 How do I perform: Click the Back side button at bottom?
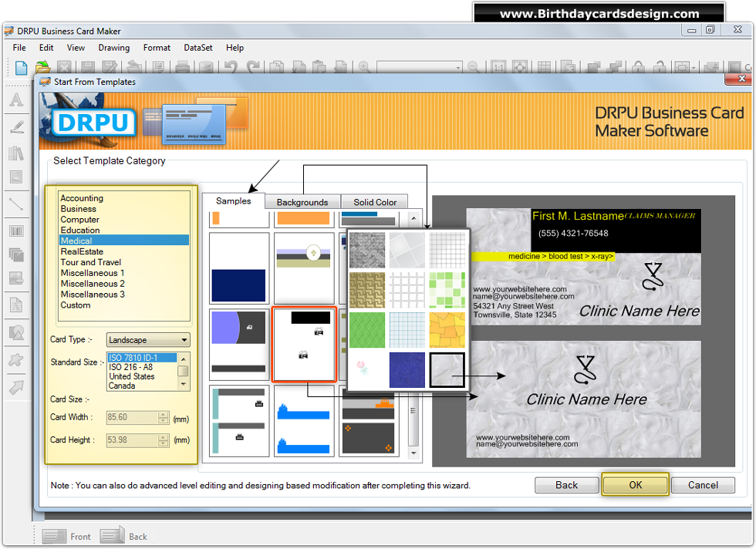click(x=124, y=536)
